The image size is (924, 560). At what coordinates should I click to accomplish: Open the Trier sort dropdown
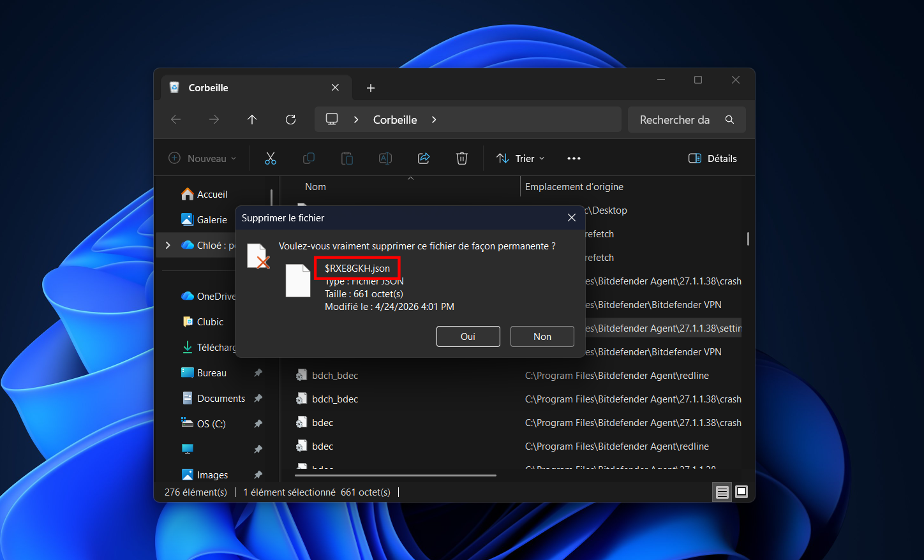521,158
